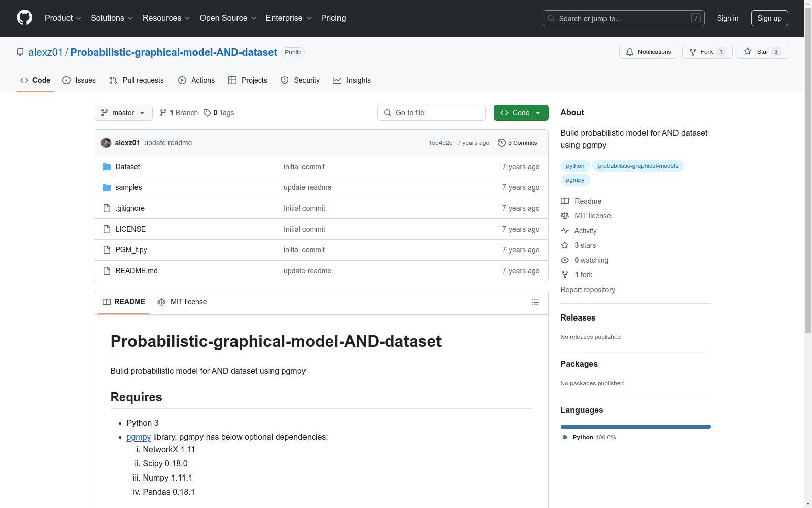Click the search magnifier icon in header
The image size is (812, 508).
(551, 18)
